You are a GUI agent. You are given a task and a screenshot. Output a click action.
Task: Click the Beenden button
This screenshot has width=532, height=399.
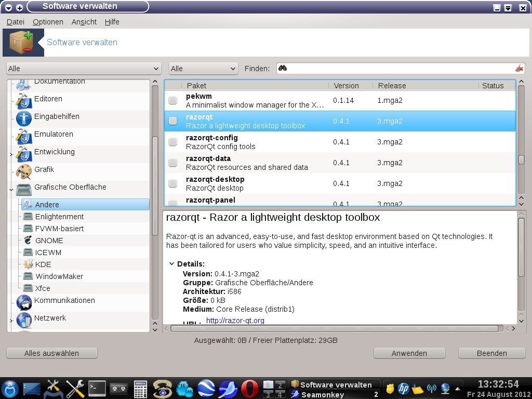(491, 353)
